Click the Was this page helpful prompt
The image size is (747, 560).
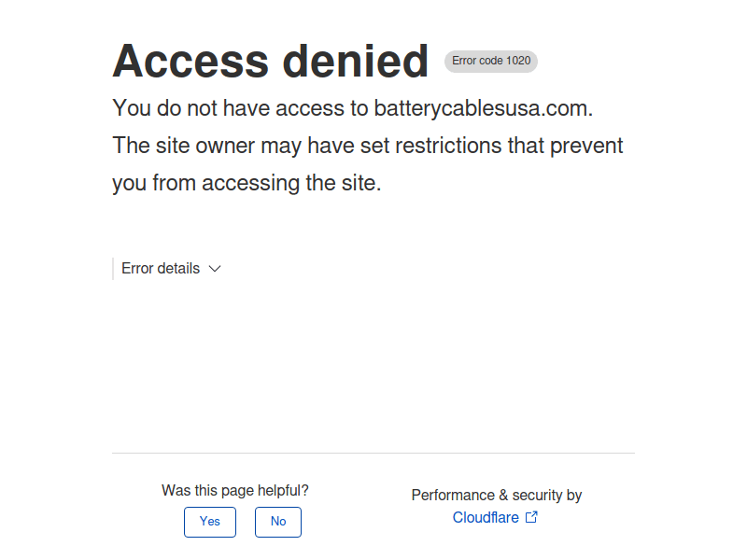tap(234, 490)
